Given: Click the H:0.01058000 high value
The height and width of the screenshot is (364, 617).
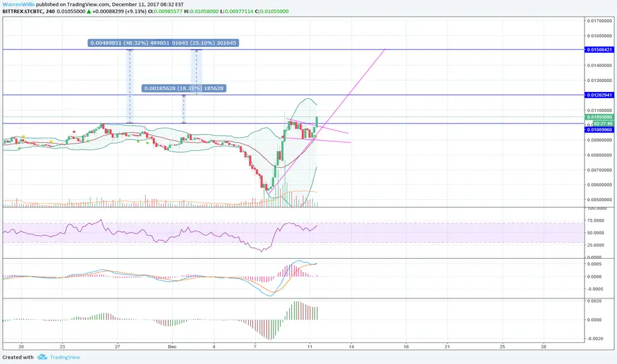Looking at the screenshot, I should tap(201, 11).
